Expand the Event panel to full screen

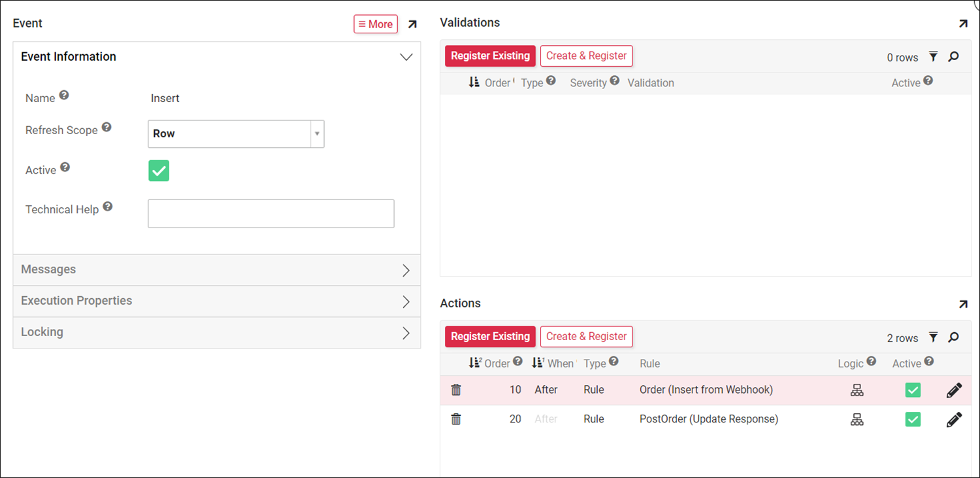pyautogui.click(x=412, y=24)
